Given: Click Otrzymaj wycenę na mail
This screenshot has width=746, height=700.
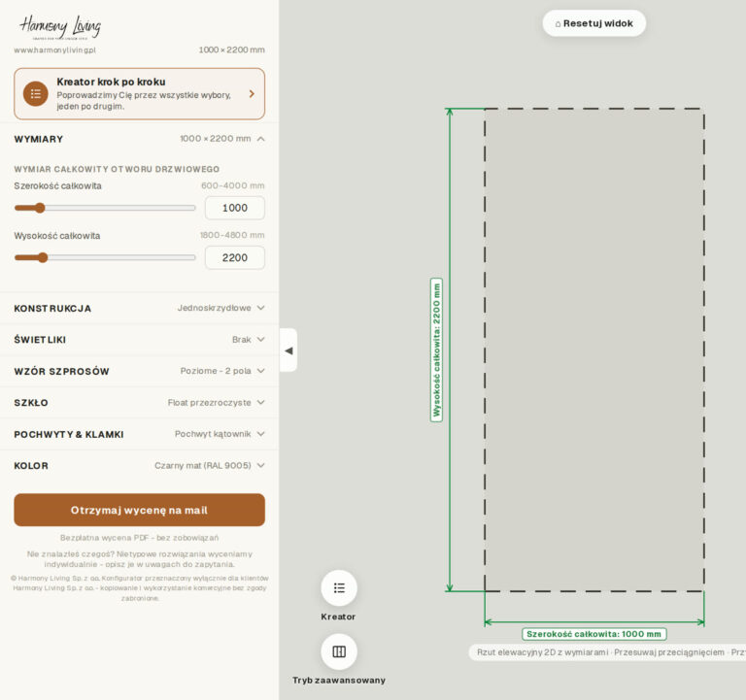Looking at the screenshot, I should click(x=140, y=510).
